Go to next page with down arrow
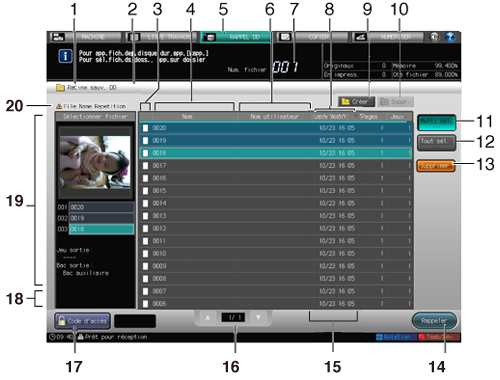Viewport: 500px width, 380px height. [x=258, y=318]
